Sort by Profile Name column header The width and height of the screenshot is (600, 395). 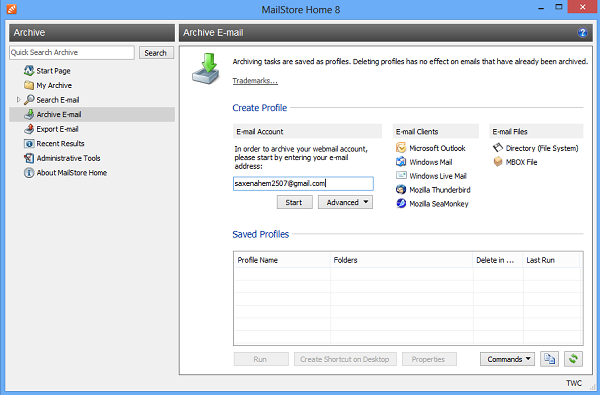click(x=282, y=260)
